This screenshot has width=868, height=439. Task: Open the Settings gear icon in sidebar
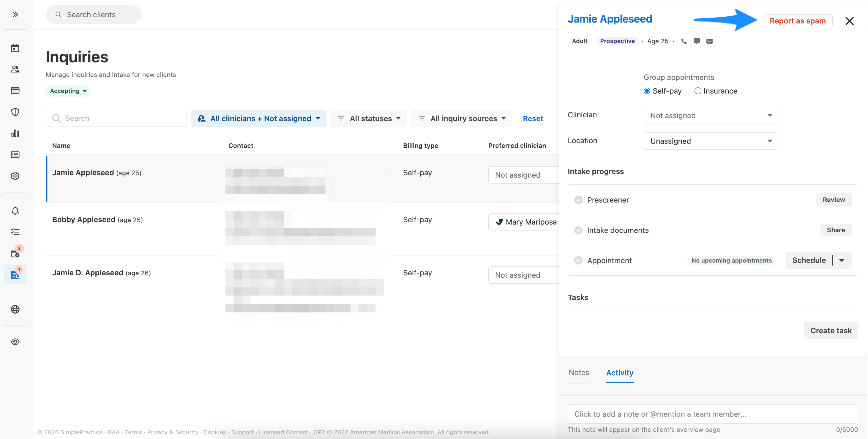click(15, 176)
